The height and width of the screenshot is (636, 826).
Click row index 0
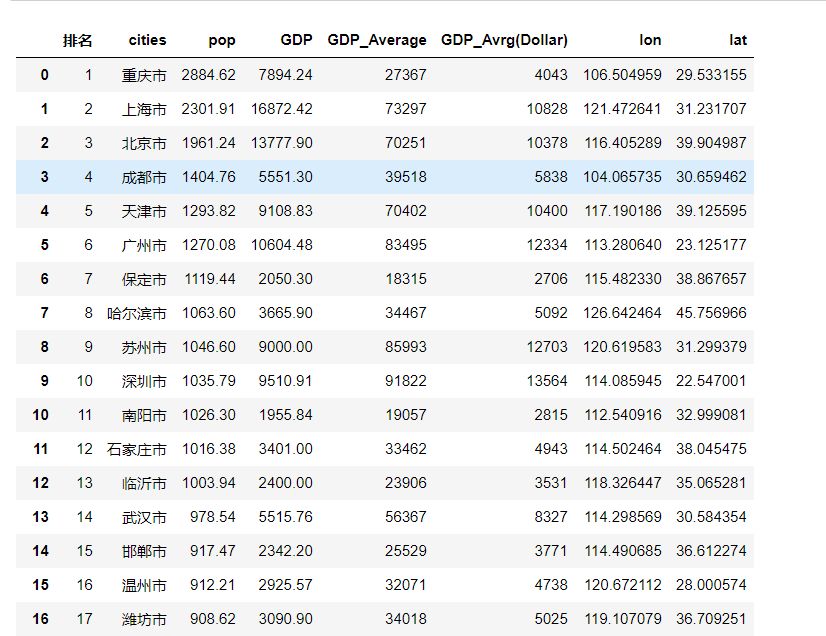point(44,75)
